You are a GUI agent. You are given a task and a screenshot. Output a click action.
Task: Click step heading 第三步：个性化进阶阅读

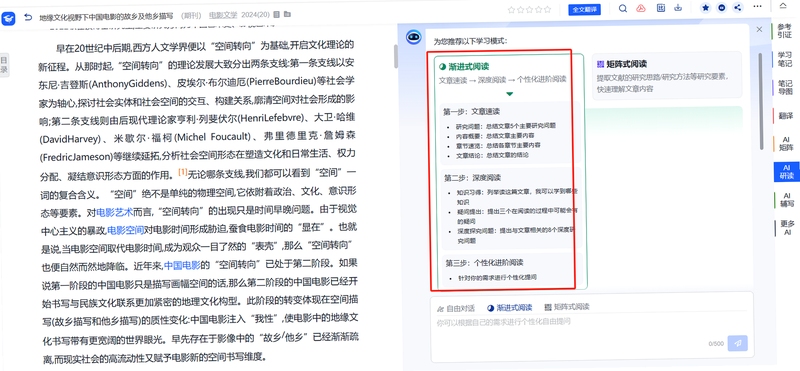[484, 263]
